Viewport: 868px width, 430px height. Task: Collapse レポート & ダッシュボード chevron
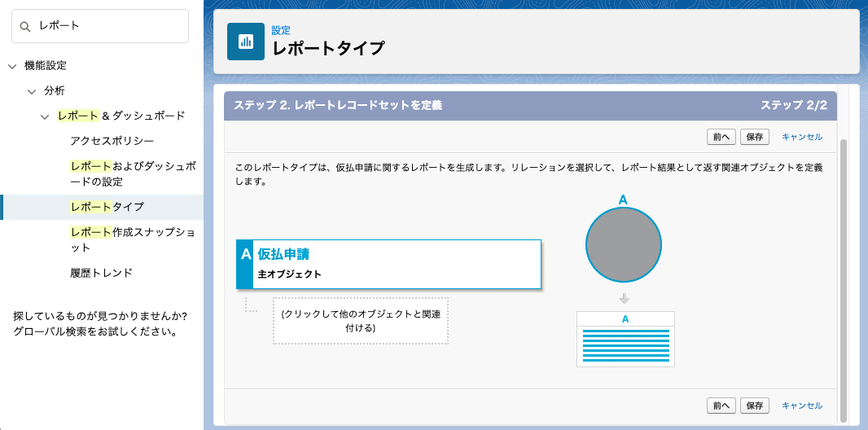[46, 116]
